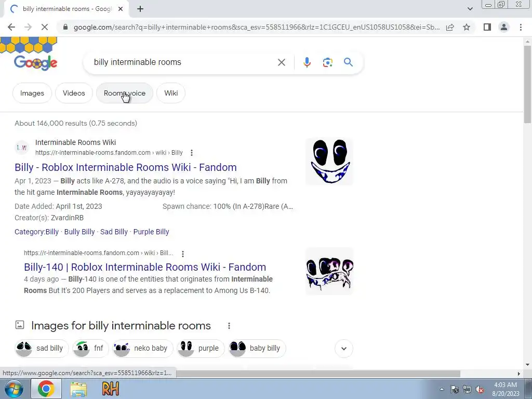Open a new browser tab
This screenshot has width=532, height=399.
tap(140, 9)
